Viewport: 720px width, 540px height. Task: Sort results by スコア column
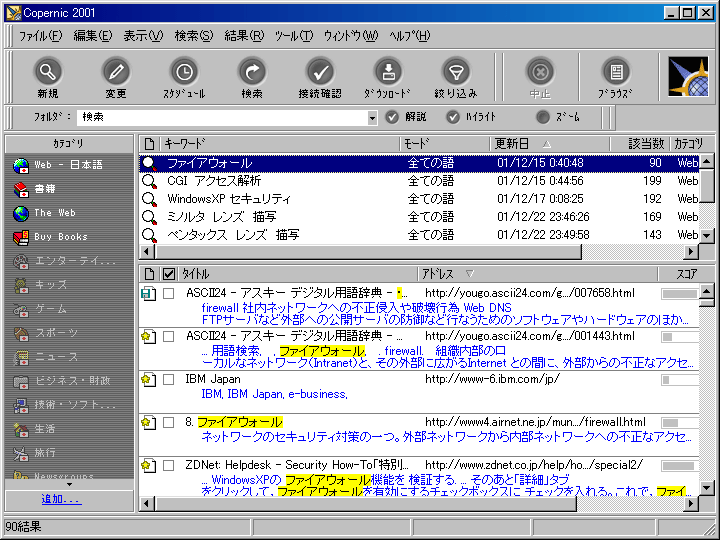[x=686, y=274]
